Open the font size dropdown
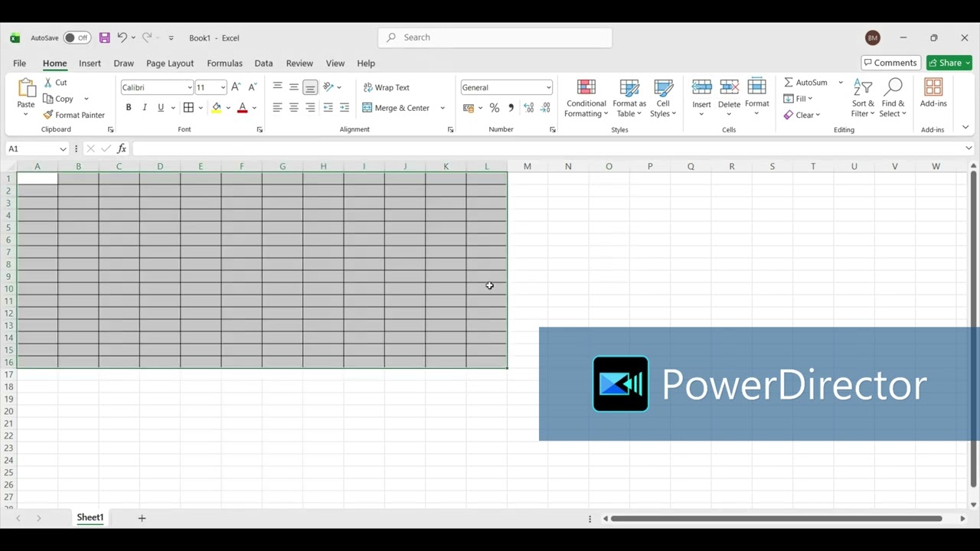This screenshot has height=551, width=980. (x=223, y=87)
